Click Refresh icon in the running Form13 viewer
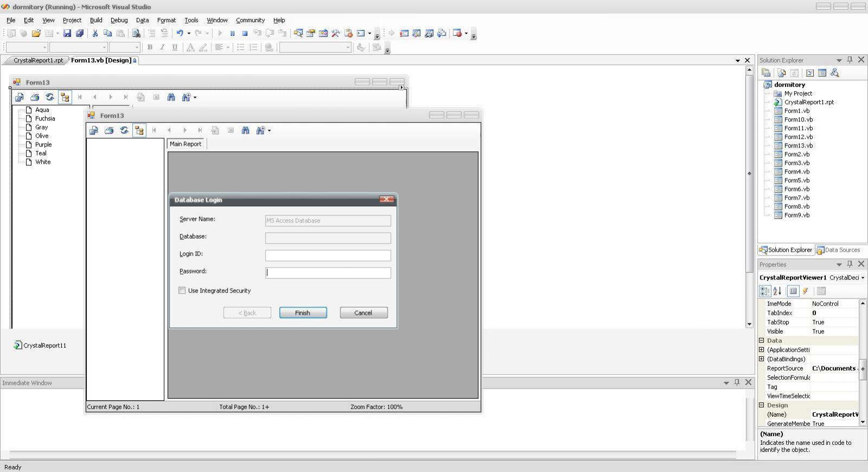Image resolution: width=868 pixels, height=472 pixels. [124, 130]
